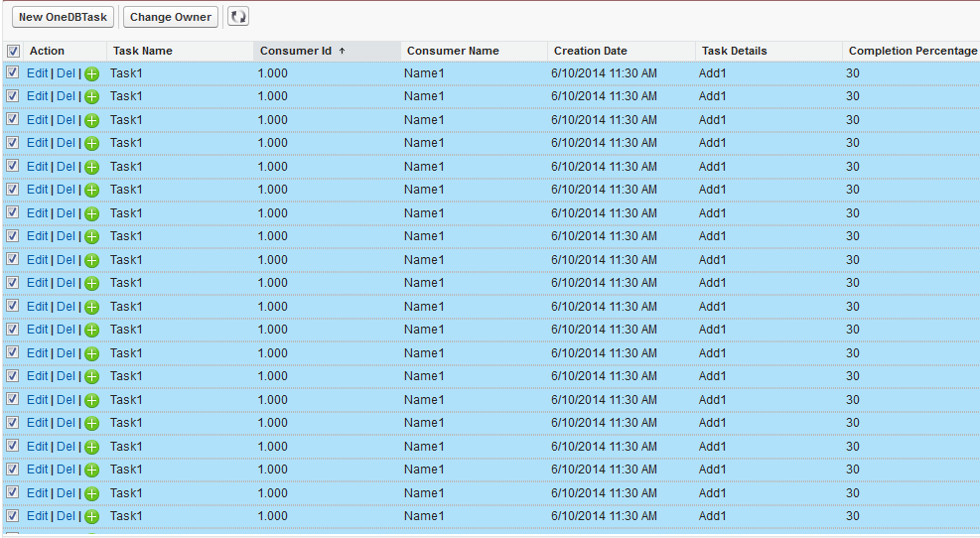980x538 pixels.
Task: Click green plus icon in fifth row
Action: click(91, 167)
